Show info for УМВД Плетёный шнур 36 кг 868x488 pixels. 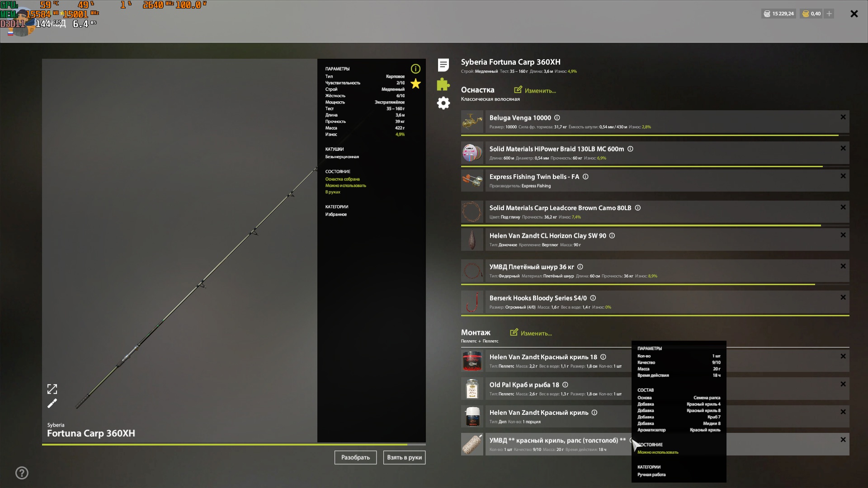tap(580, 267)
